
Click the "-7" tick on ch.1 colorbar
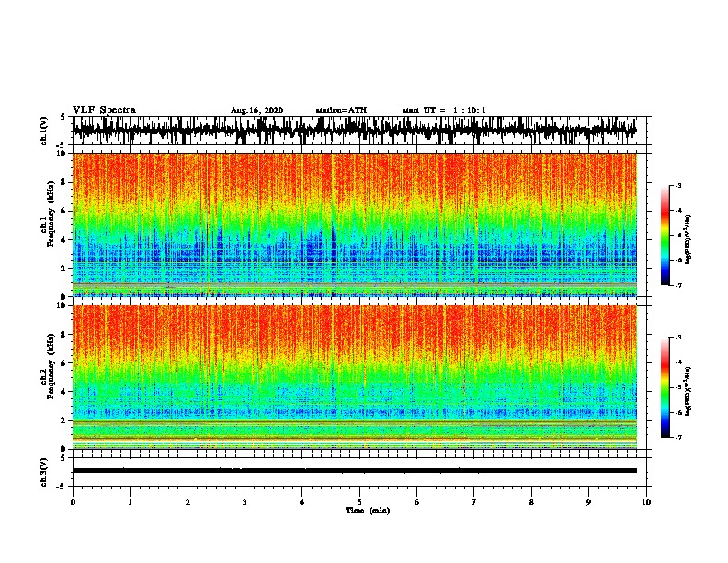pos(677,285)
